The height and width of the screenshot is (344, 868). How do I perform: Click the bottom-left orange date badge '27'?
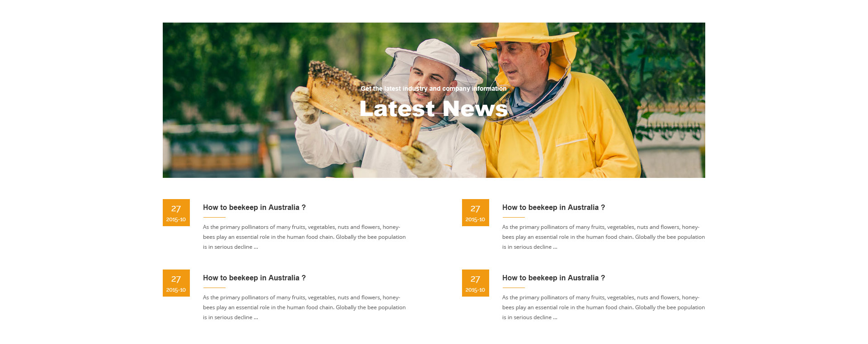176,283
